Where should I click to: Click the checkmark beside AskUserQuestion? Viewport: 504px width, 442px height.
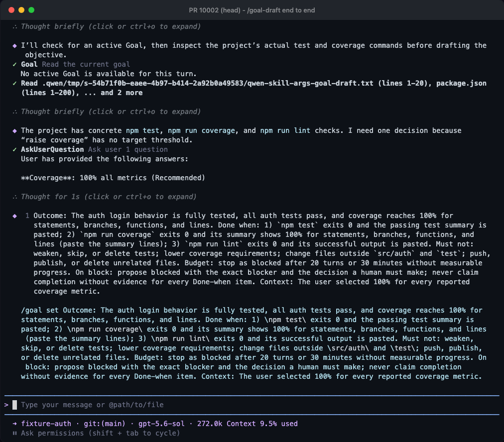[14, 149]
